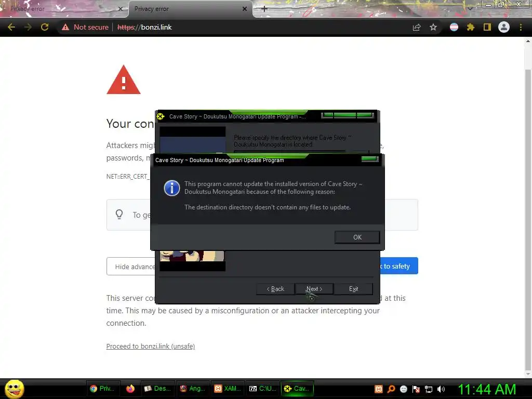Switch to the Des... taskbar window
532x399 pixels.
coord(157,389)
